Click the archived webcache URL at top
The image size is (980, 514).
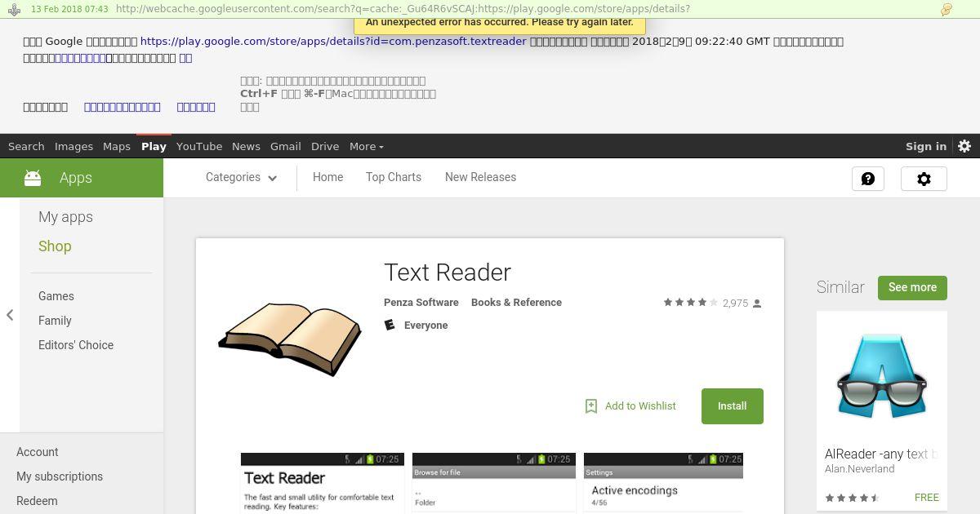(403, 9)
